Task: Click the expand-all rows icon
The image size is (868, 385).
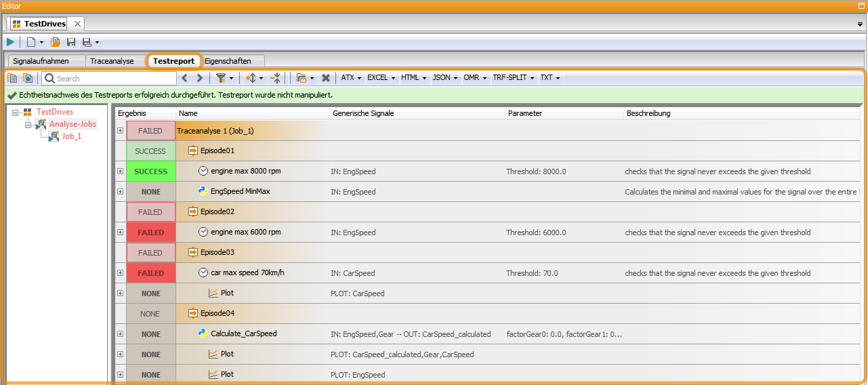Action: pos(251,78)
